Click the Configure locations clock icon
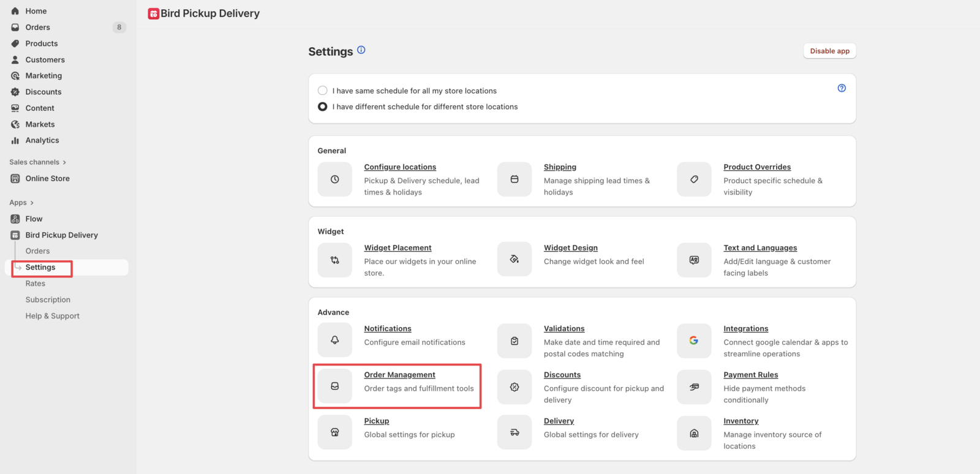 334,179
